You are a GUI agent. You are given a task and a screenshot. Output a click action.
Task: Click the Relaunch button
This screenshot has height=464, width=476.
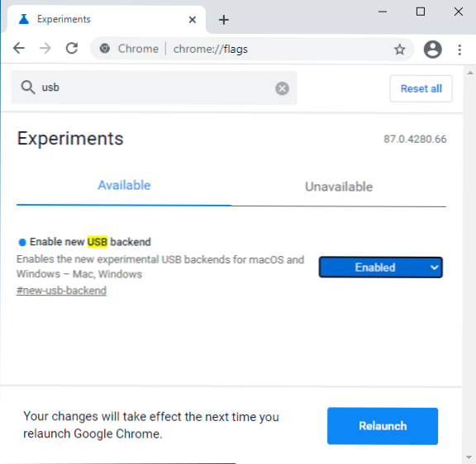point(383,426)
